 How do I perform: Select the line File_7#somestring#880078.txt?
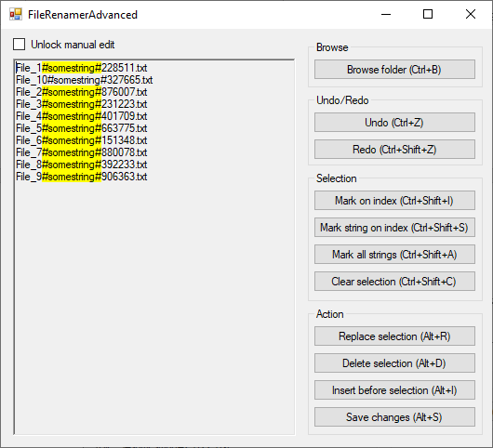82,152
